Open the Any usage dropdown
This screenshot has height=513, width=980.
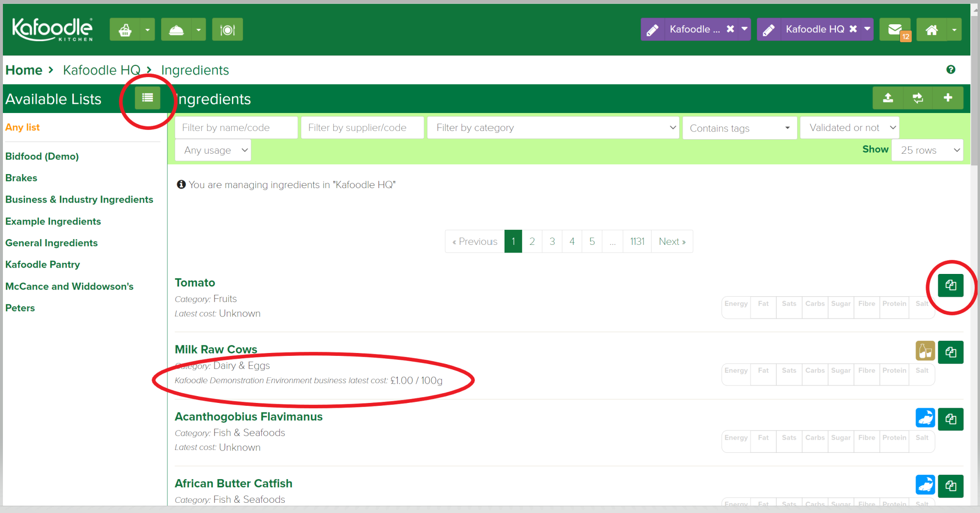tap(213, 150)
